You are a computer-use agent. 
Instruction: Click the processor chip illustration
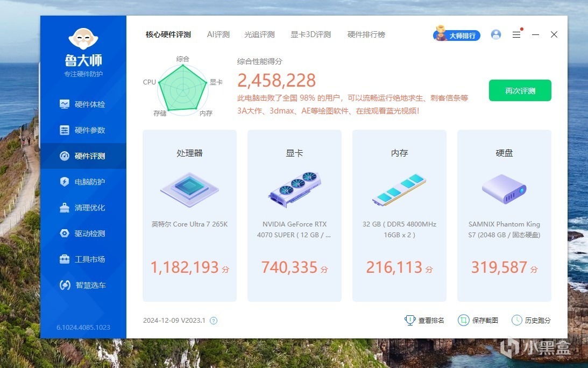pyautogui.click(x=190, y=189)
